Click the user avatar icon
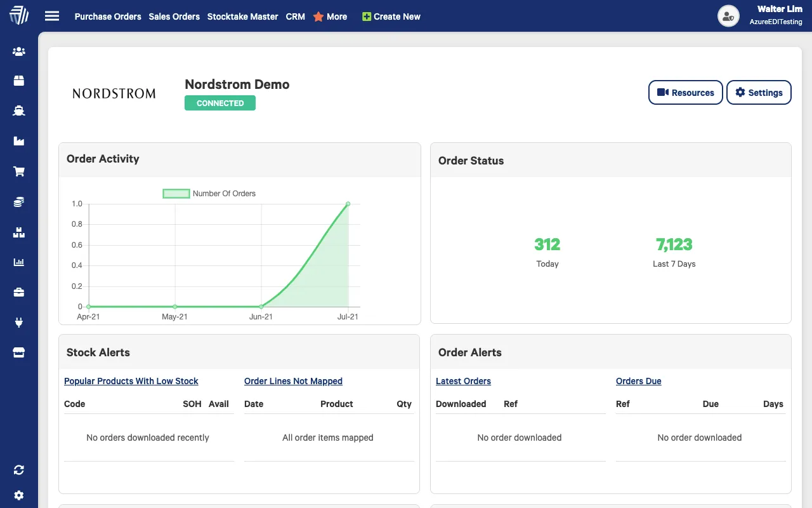This screenshot has height=508, width=812. coord(728,16)
